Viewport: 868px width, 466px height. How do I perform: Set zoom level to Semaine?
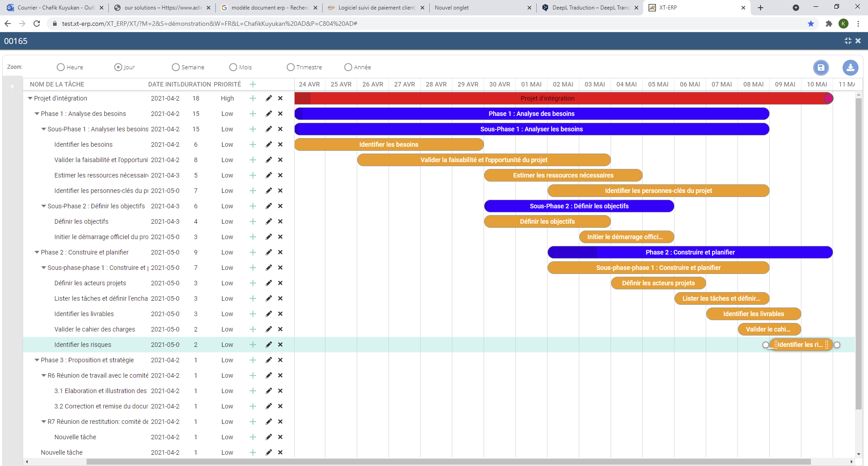click(176, 67)
